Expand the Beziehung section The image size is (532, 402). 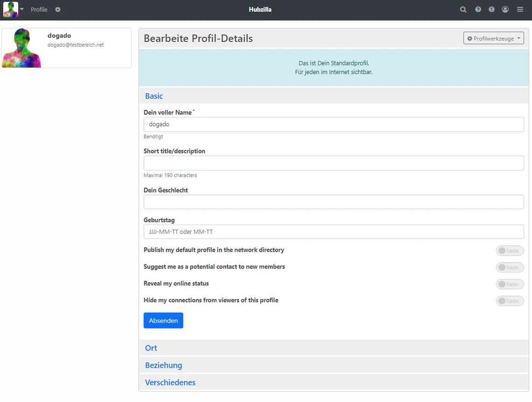click(163, 365)
